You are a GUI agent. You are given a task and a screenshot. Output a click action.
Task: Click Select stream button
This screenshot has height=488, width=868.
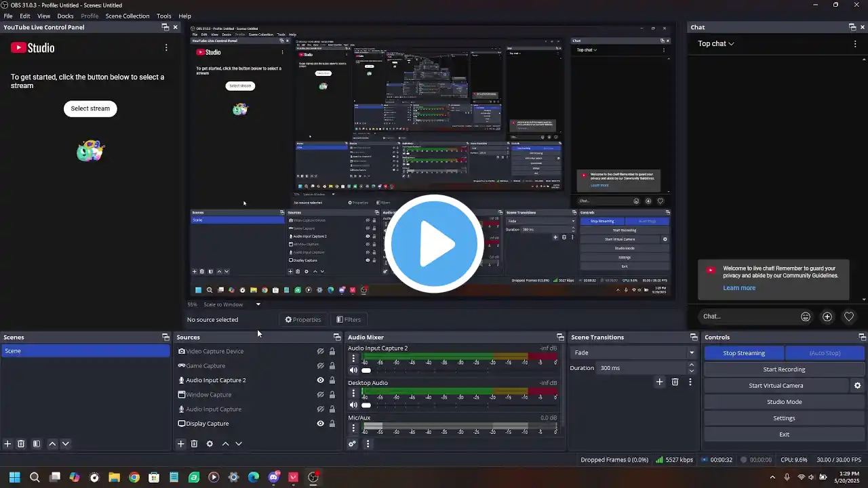tap(90, 108)
